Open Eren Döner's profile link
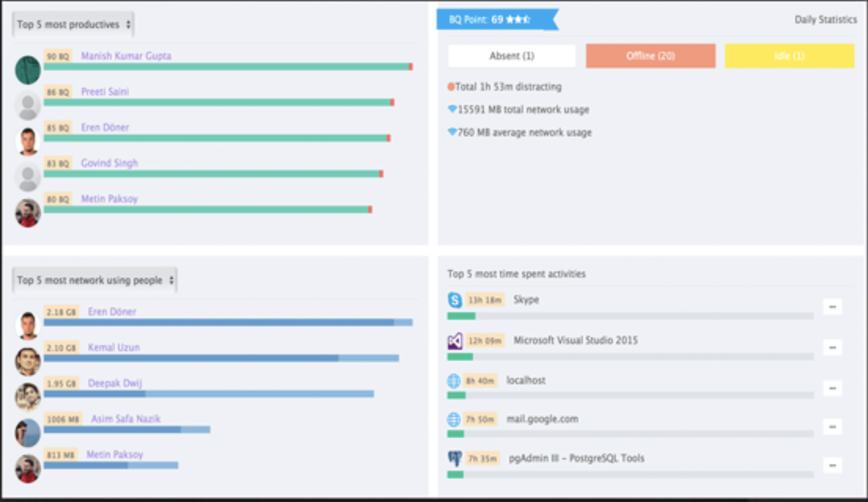The image size is (868, 502). pos(105,127)
